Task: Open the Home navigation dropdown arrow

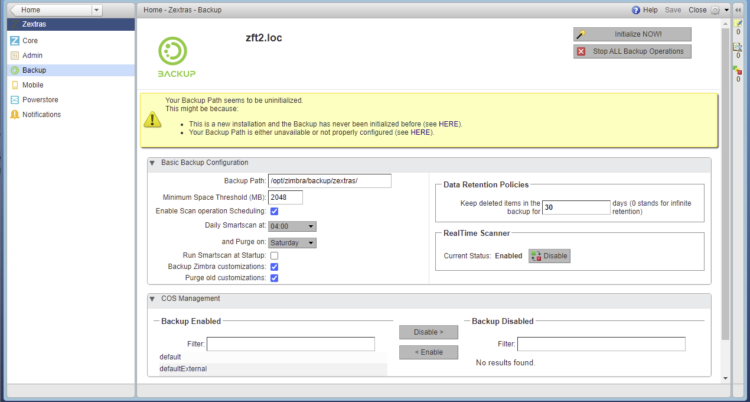Action: (97, 10)
